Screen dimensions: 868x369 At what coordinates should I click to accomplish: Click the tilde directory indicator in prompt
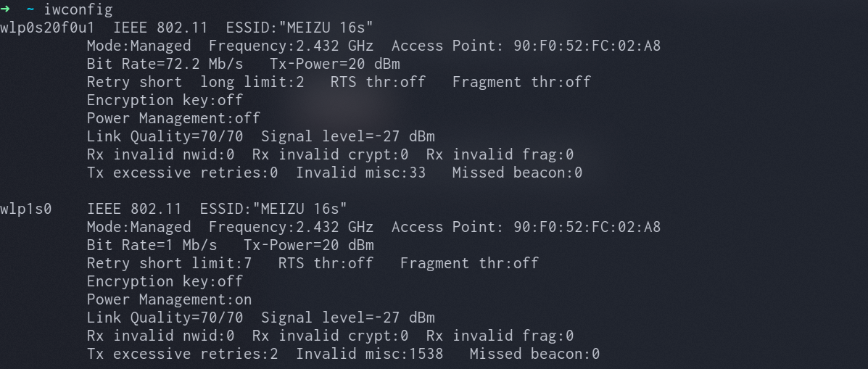(x=30, y=9)
